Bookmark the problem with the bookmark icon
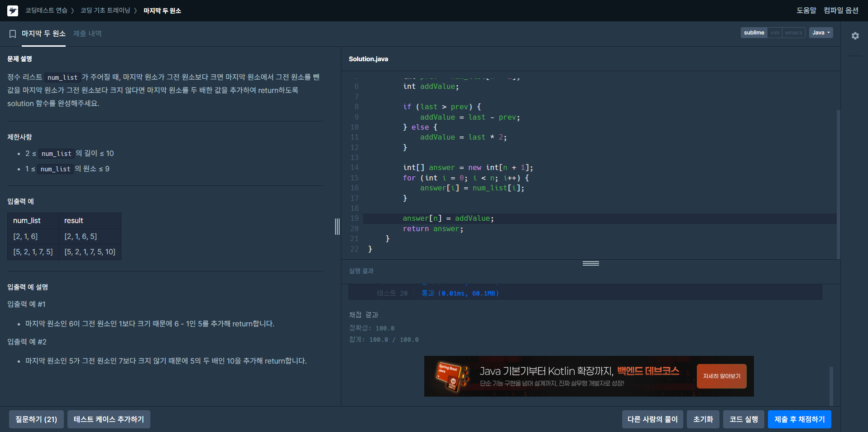 13,34
